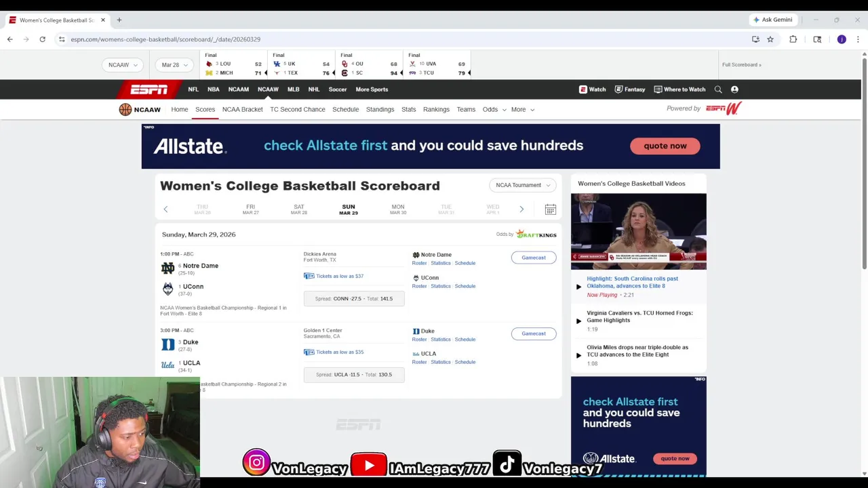This screenshot has width=868, height=488.
Task: Click the UConn husky logo in matchup
Action: click(x=167, y=289)
